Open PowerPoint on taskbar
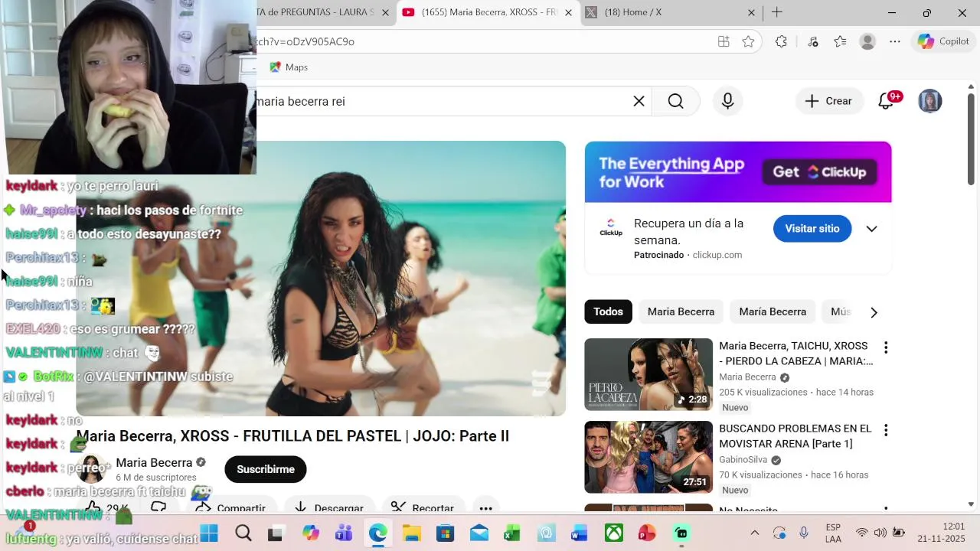Viewport: 980px width, 551px height. coord(647,533)
